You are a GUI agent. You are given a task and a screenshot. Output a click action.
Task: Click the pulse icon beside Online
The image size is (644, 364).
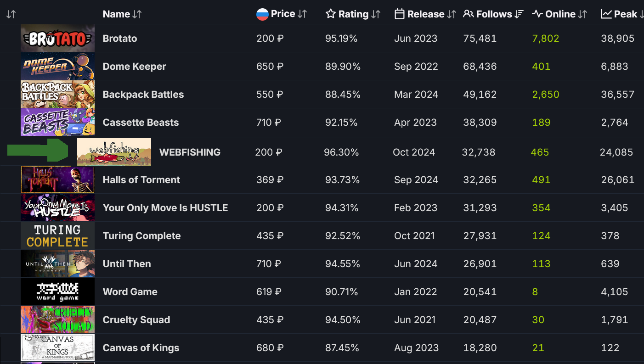tap(537, 14)
